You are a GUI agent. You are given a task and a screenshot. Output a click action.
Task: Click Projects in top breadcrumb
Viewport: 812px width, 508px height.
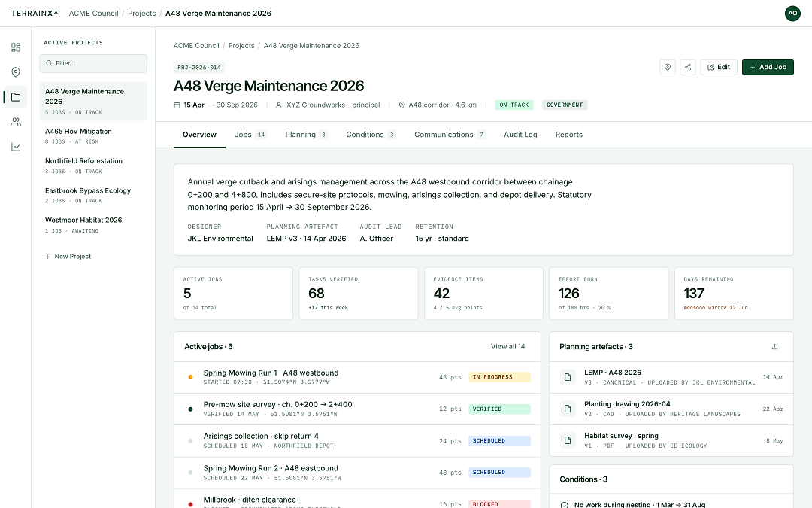coord(142,14)
